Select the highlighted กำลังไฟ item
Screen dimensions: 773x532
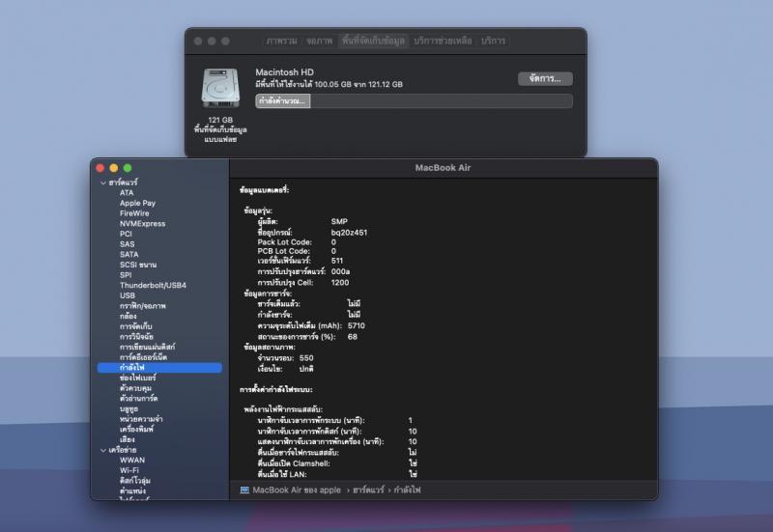click(159, 368)
